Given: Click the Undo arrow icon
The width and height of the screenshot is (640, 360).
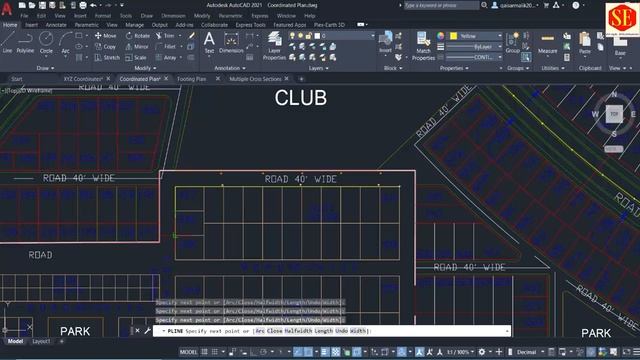Looking at the screenshot, I should (93, 5).
